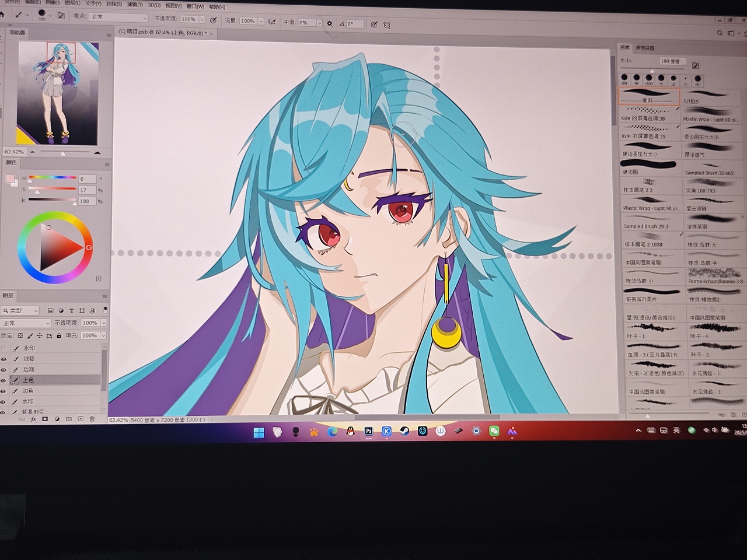Open the Layers panel menu icon
The image size is (747, 560).
(x=105, y=296)
